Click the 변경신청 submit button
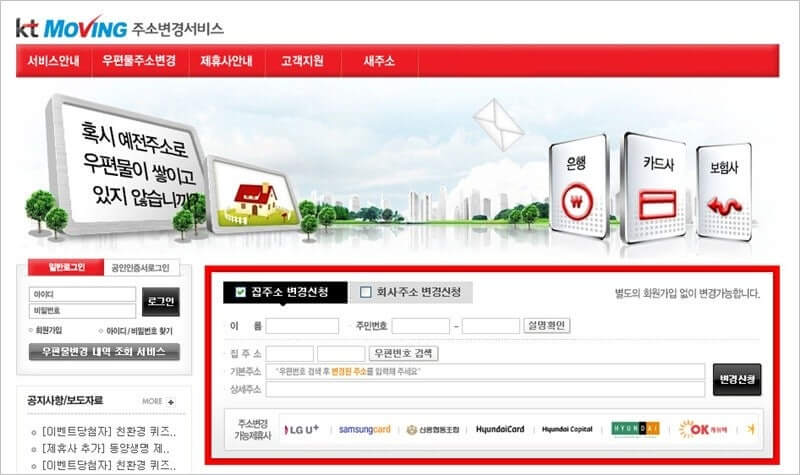This screenshot has width=800, height=475. point(737,380)
